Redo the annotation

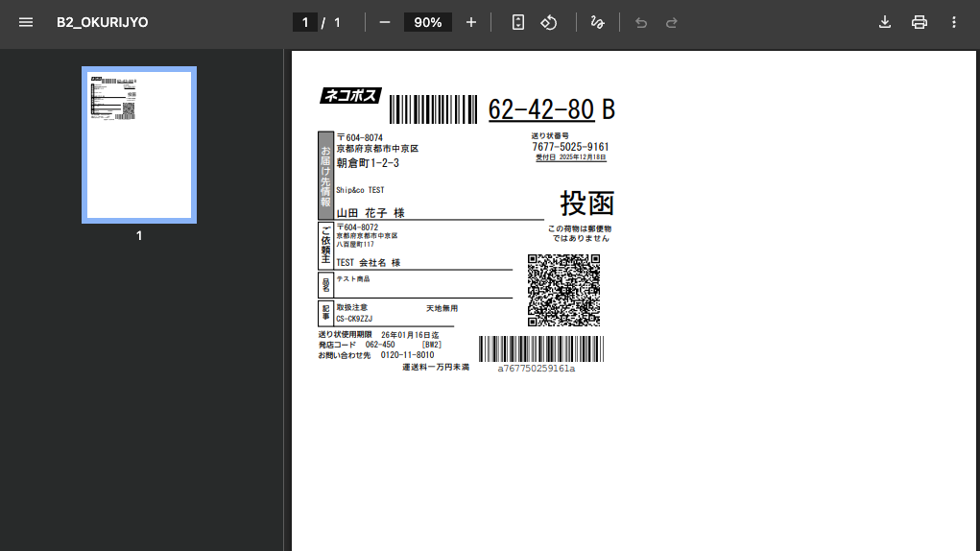click(672, 22)
